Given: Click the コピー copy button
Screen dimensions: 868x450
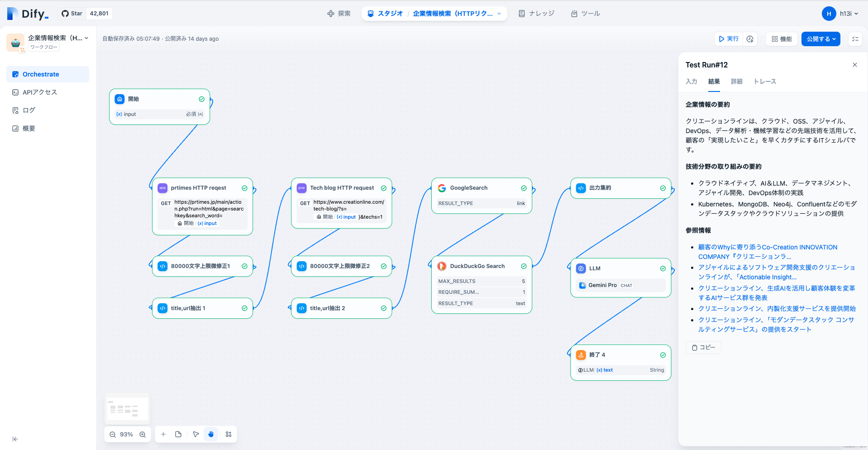Looking at the screenshot, I should point(703,347).
